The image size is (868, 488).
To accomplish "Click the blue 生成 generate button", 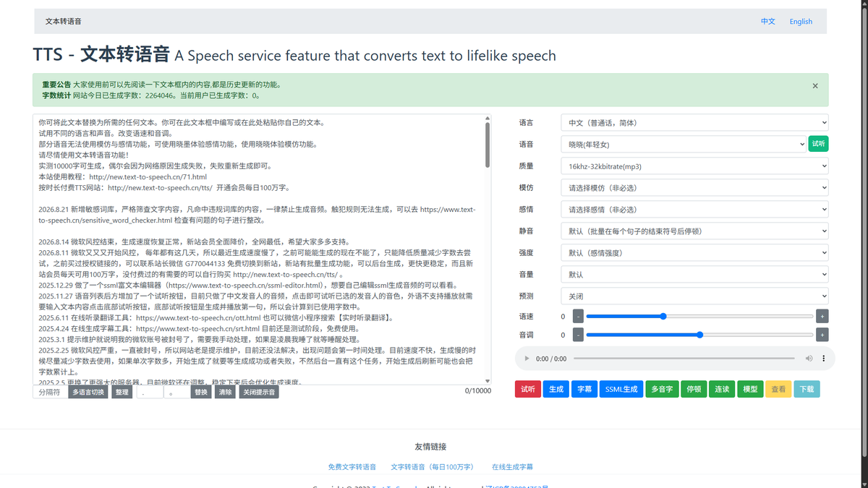I will tap(556, 389).
